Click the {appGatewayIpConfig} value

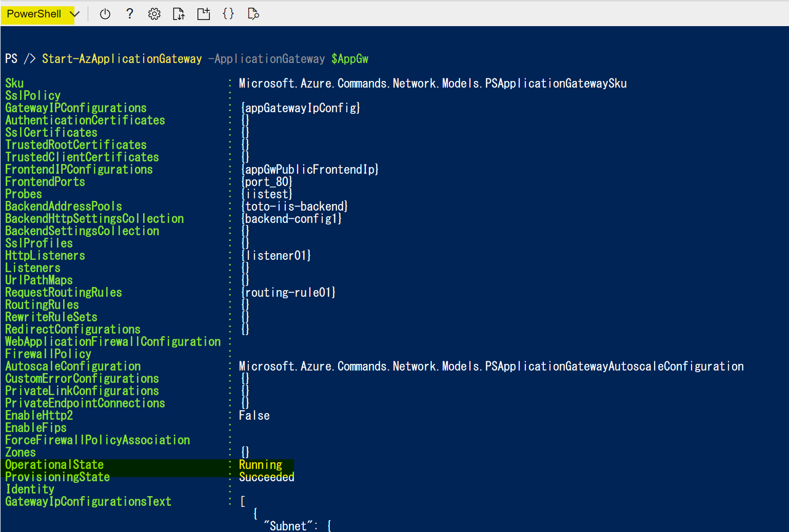(x=301, y=108)
